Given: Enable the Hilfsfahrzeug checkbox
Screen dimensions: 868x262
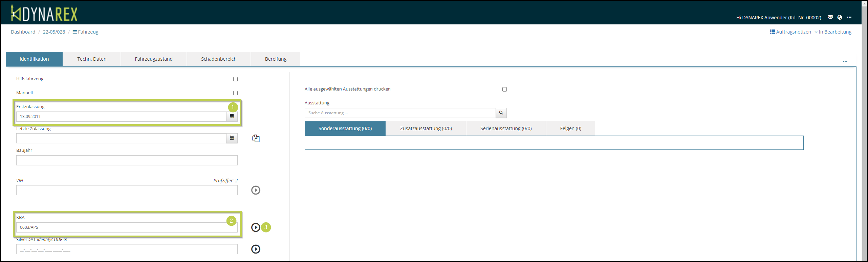Looking at the screenshot, I should (x=235, y=79).
